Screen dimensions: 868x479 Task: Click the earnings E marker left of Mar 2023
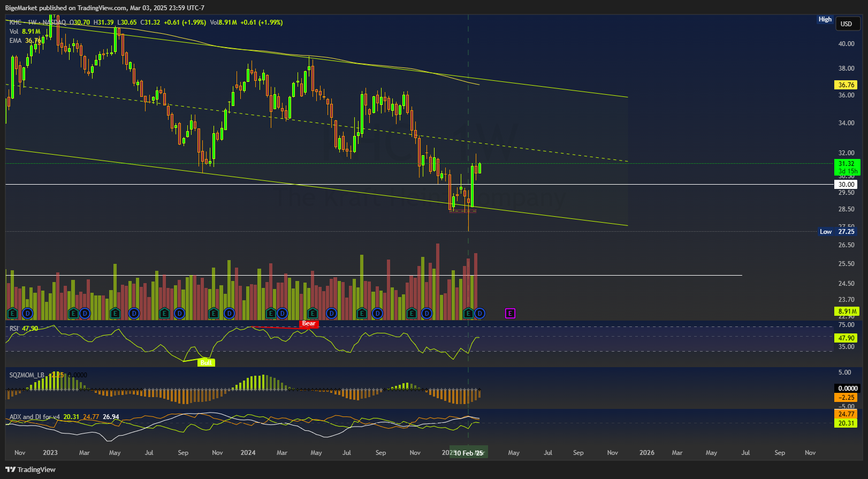point(74,314)
